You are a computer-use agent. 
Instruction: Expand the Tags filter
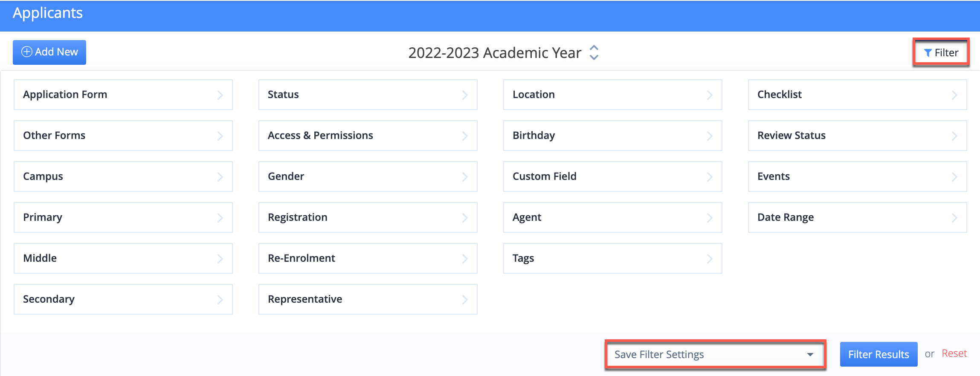coord(612,258)
